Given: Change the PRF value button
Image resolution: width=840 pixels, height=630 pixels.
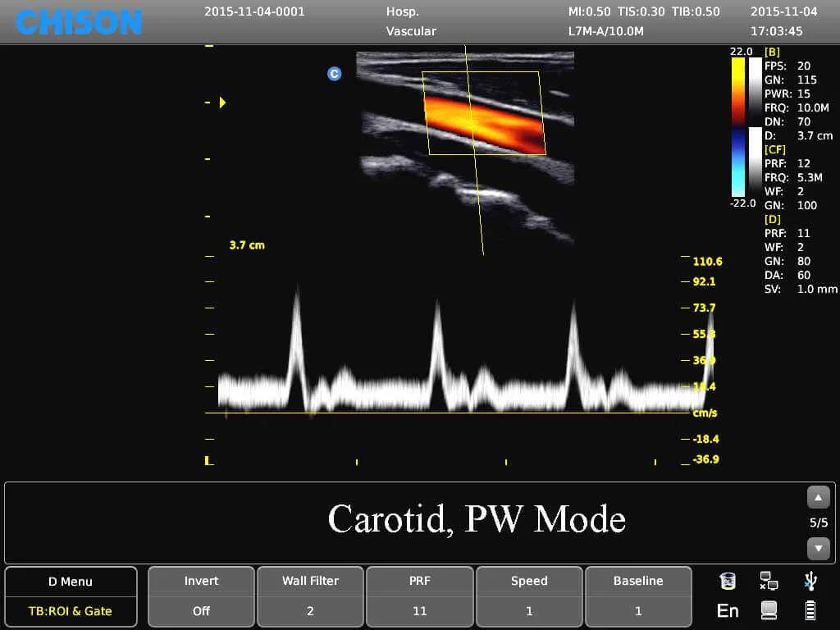Looking at the screenshot, I should pos(419,596).
